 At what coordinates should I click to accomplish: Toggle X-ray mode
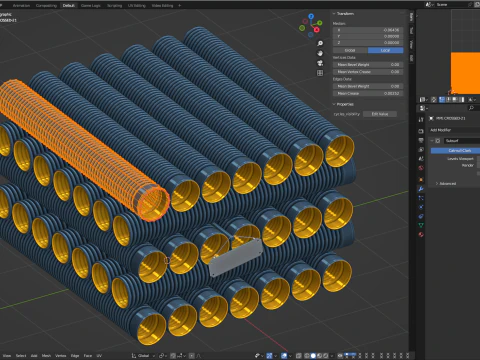pos(299,356)
